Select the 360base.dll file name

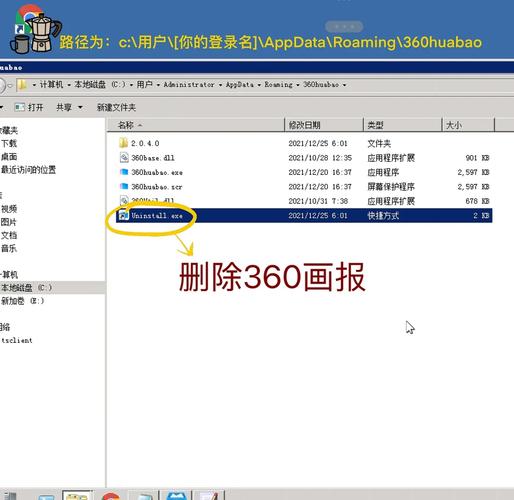click(x=153, y=158)
